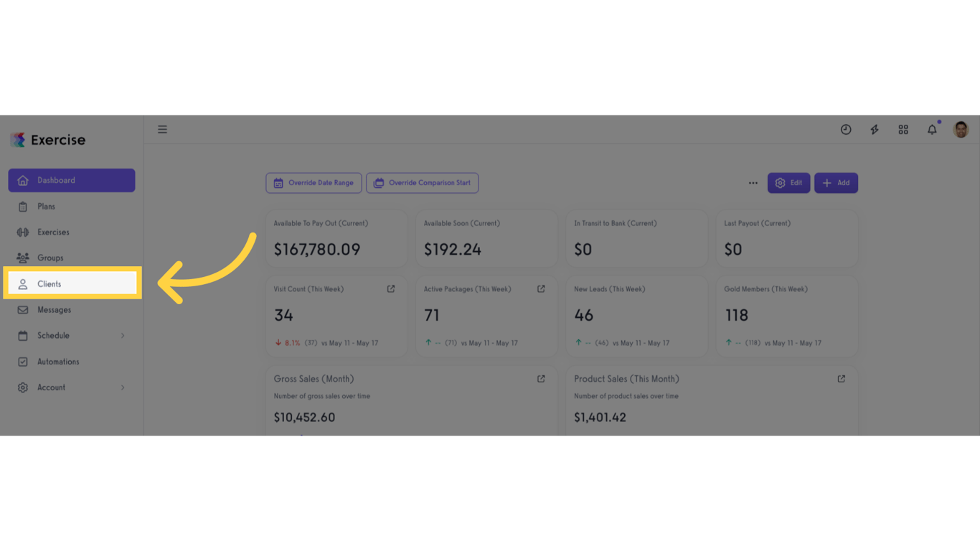
Task: Open your profile avatar picture
Action: (x=960, y=129)
